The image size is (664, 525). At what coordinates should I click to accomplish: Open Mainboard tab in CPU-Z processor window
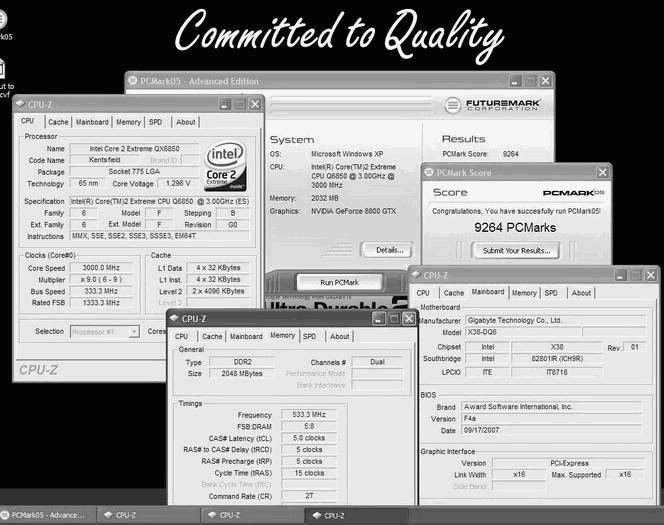pos(92,122)
